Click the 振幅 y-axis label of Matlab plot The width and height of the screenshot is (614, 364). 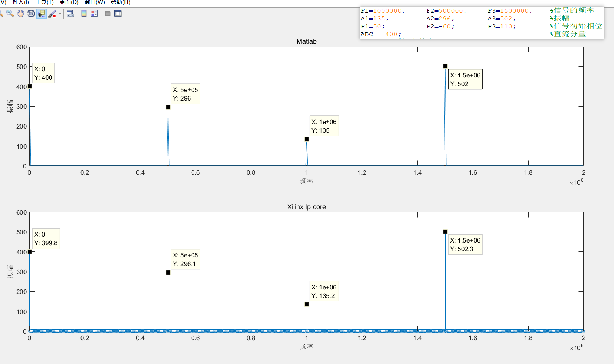coord(10,106)
